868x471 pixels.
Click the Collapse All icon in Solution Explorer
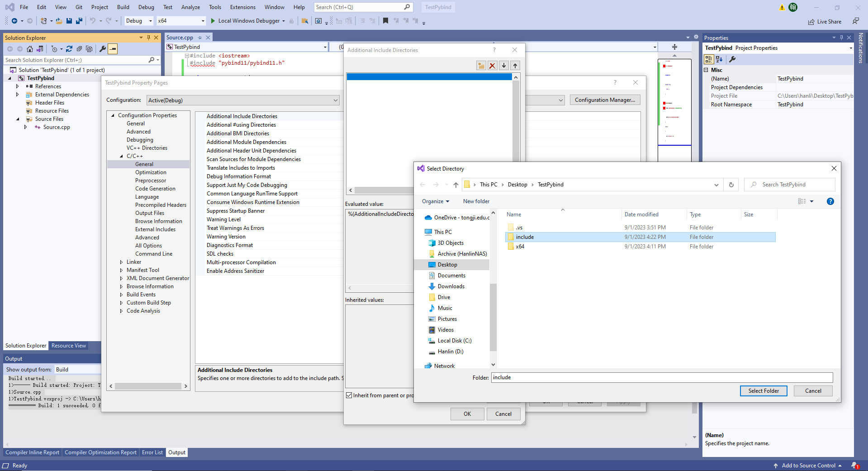pyautogui.click(x=79, y=49)
